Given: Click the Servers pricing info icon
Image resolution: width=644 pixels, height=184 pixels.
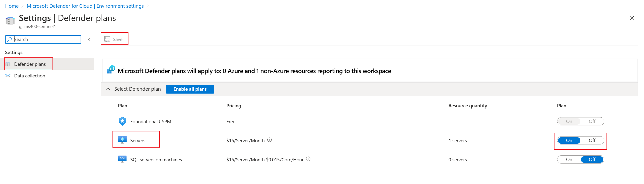Looking at the screenshot, I should pyautogui.click(x=270, y=140).
